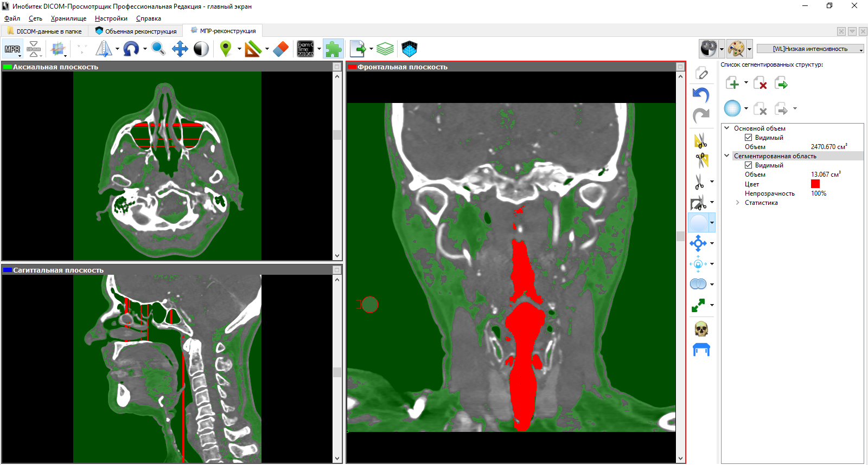Click the pencil edit page icon

click(x=701, y=73)
